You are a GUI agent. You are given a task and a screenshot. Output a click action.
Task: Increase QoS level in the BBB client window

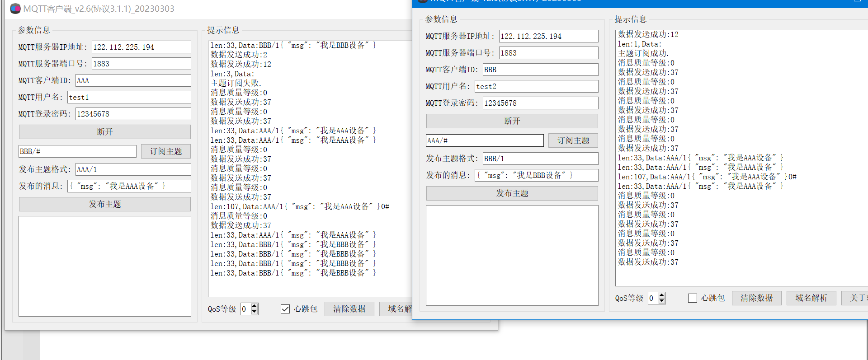(662, 295)
